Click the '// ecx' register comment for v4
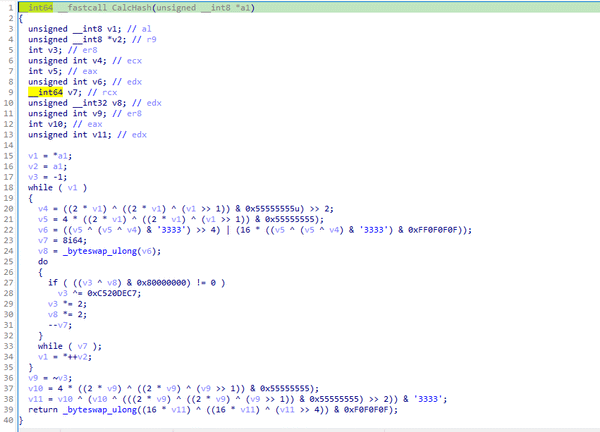This screenshot has width=600, height=432. click(x=127, y=60)
